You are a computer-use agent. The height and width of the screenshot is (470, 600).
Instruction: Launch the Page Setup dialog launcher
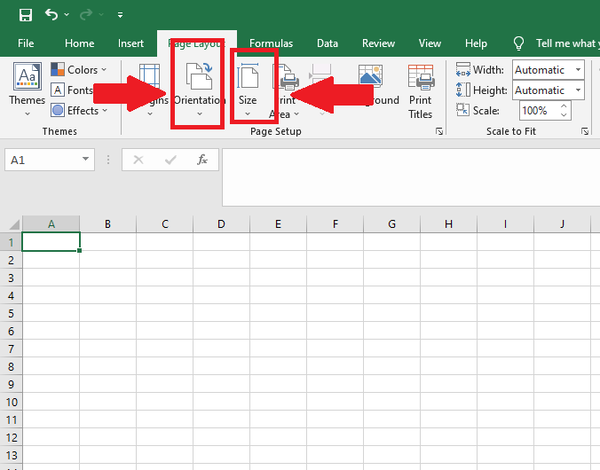pyautogui.click(x=439, y=131)
